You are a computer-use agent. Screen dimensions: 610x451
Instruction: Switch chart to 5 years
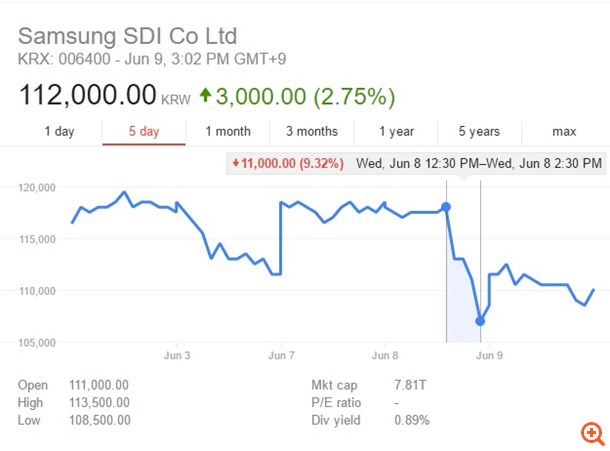[479, 131]
